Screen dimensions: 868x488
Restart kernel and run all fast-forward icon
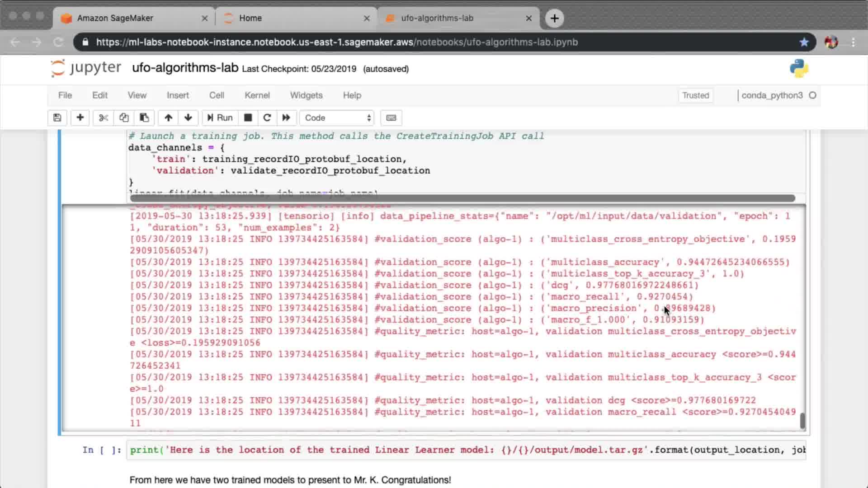(x=286, y=118)
